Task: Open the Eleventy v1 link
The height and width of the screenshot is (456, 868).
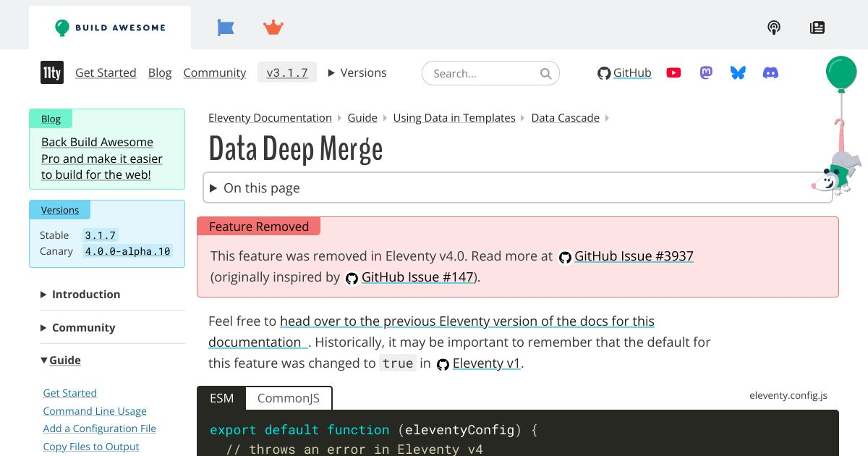Action: coord(479,363)
